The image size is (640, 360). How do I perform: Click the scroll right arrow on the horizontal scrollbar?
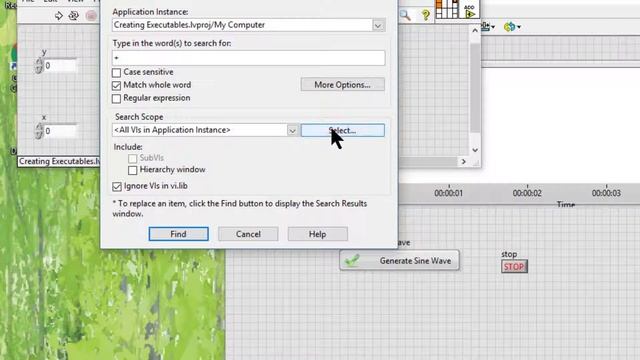(x=463, y=162)
